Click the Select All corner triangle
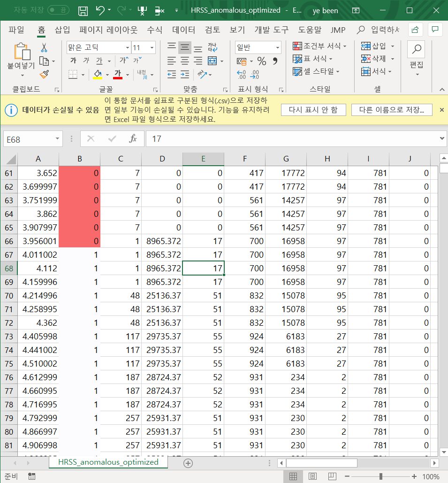The width and height of the screenshot is (448, 483). pos(11,159)
